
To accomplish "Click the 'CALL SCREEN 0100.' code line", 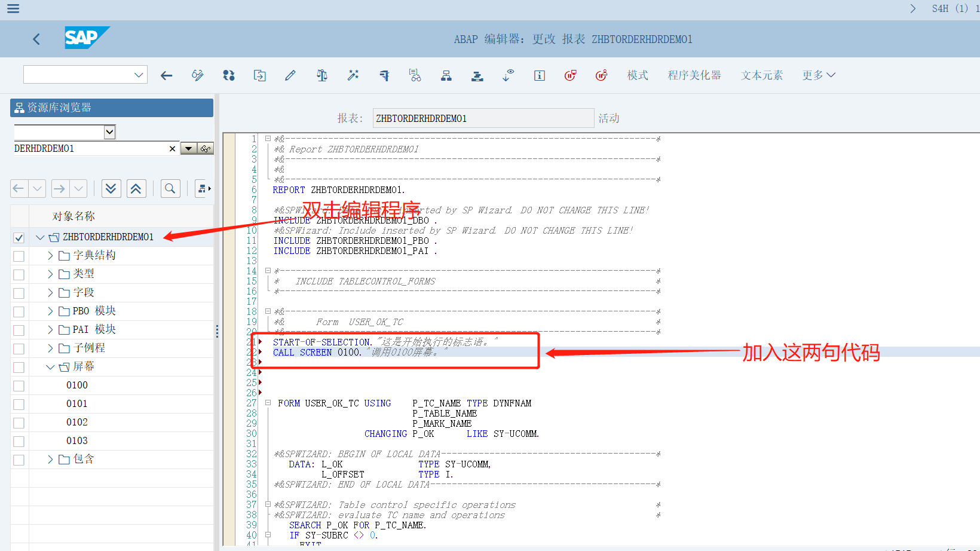I will (x=317, y=353).
